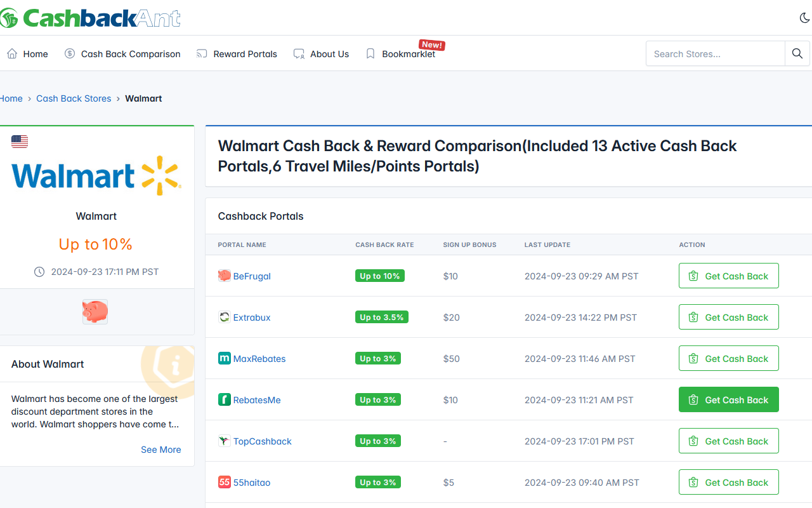The height and width of the screenshot is (508, 812).
Task: Click the TopCashback portal icon
Action: point(224,441)
